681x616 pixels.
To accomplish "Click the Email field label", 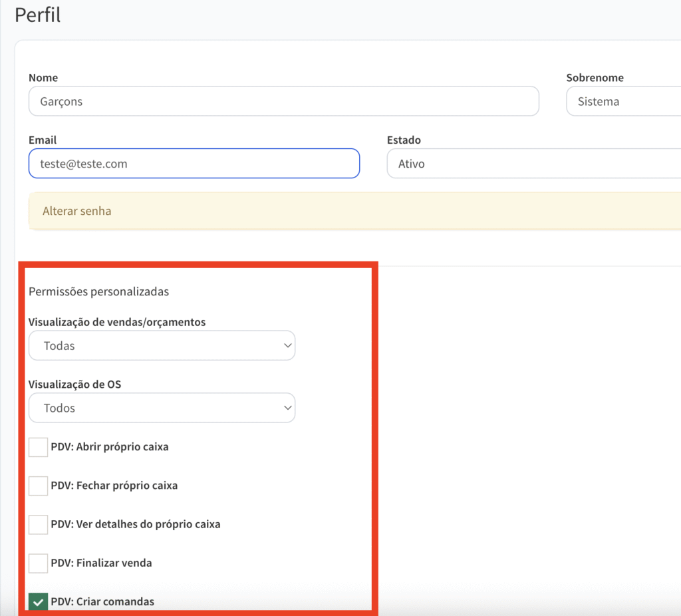I will point(43,140).
